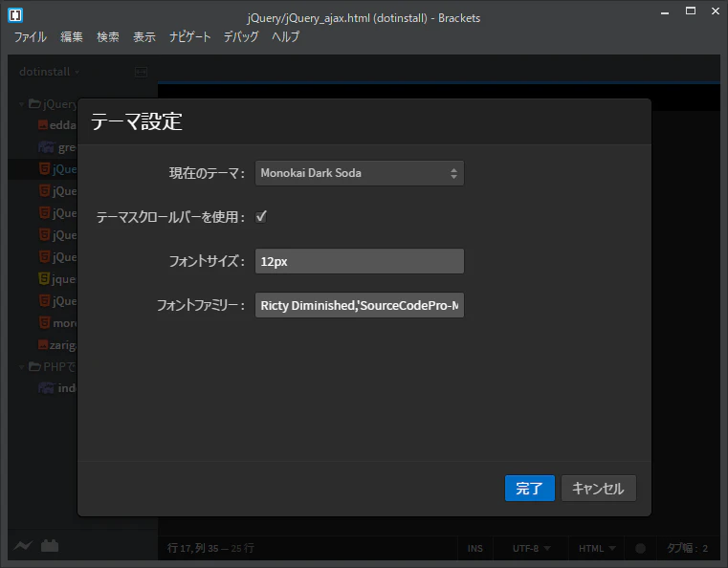Click the 現在のテーマ label

pyautogui.click(x=207, y=173)
